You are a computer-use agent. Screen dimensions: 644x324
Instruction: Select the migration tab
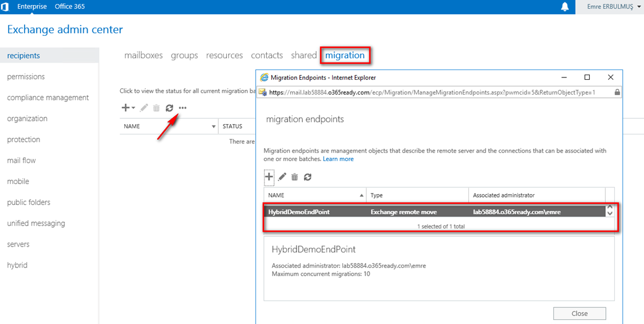(x=345, y=55)
